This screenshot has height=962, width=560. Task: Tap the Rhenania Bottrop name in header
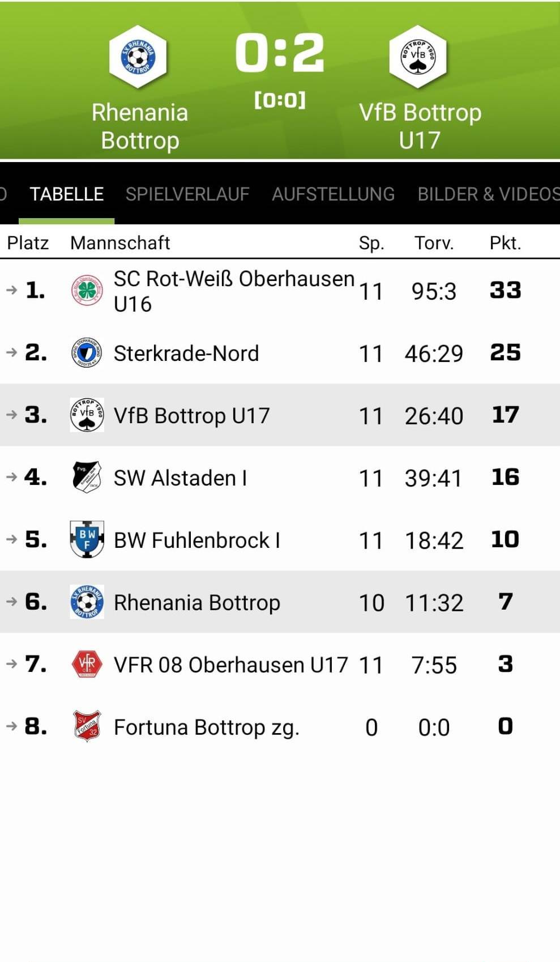point(140,126)
